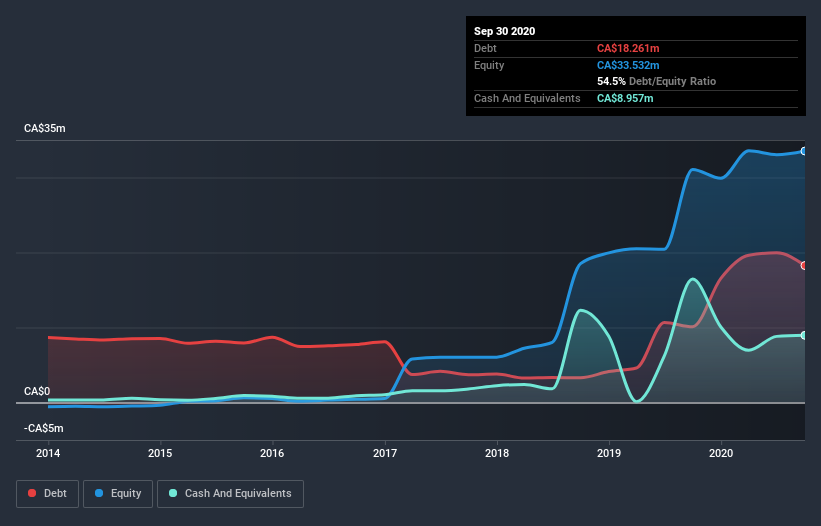Click the Sep 30 2020 tooltip date

(505, 31)
